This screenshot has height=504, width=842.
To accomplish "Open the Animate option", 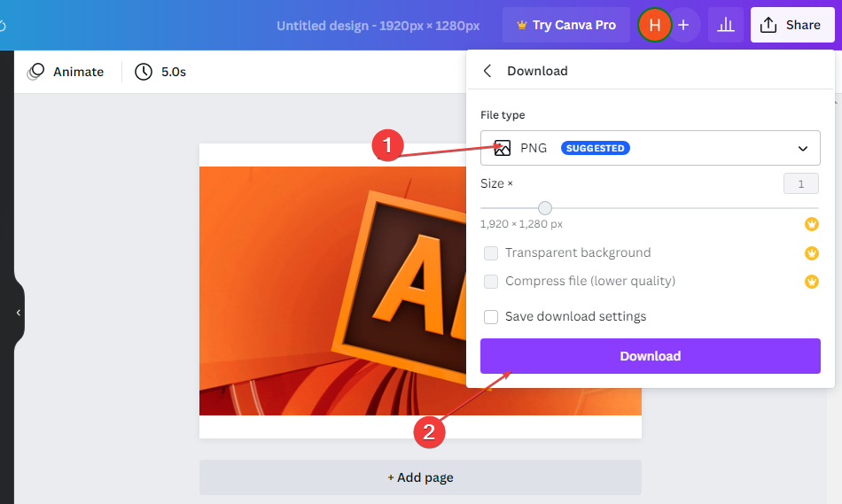I will (66, 72).
